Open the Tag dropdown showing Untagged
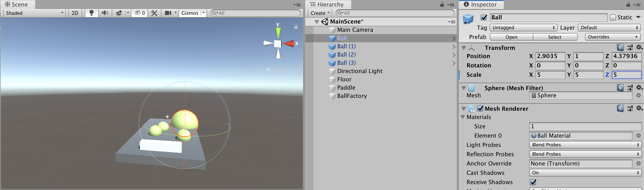The image size is (644, 190). click(523, 28)
